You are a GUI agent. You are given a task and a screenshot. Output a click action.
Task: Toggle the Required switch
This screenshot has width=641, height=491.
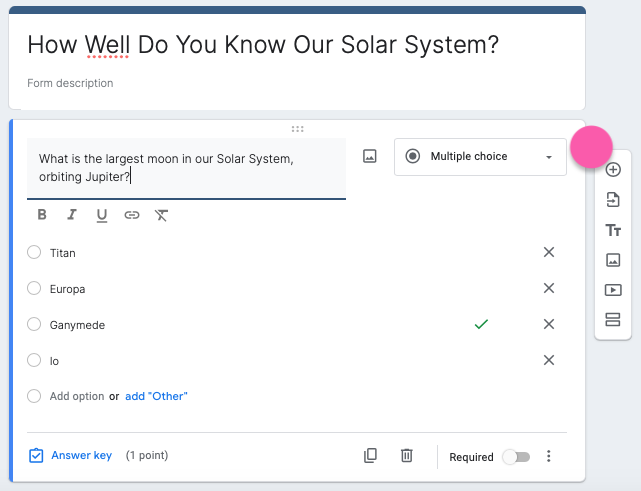tap(516, 457)
